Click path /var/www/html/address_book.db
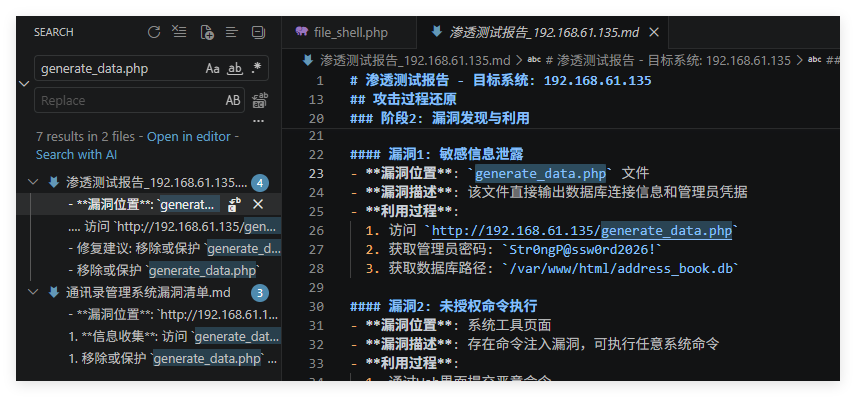Screen dimensions: 856x397 coord(621,269)
